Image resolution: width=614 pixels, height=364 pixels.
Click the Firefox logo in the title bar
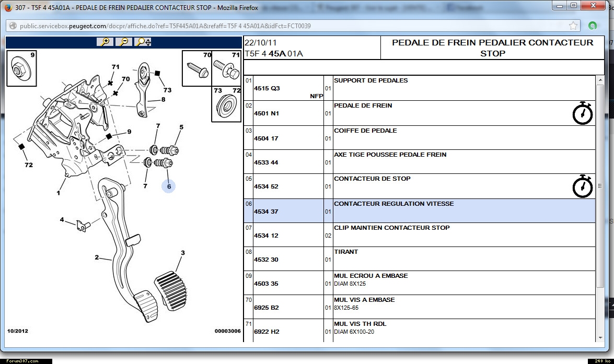8,7
